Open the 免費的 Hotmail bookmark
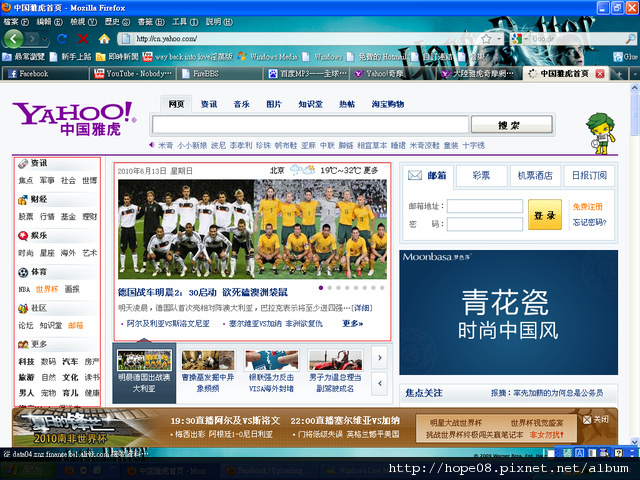Screen dimensions: 640x480 (x=377, y=56)
